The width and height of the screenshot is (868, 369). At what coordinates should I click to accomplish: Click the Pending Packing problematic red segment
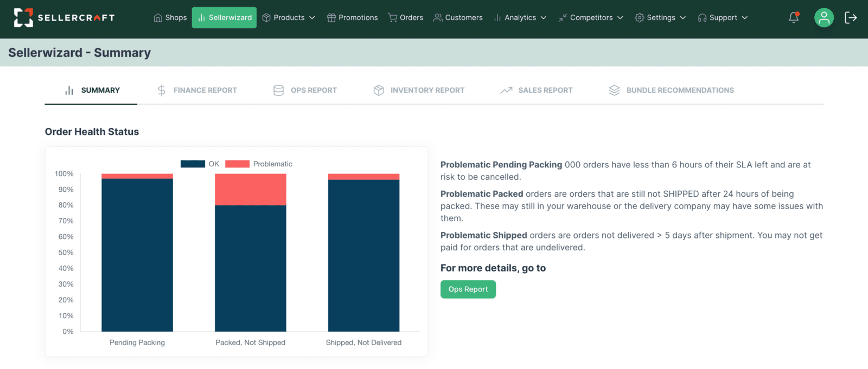point(137,176)
